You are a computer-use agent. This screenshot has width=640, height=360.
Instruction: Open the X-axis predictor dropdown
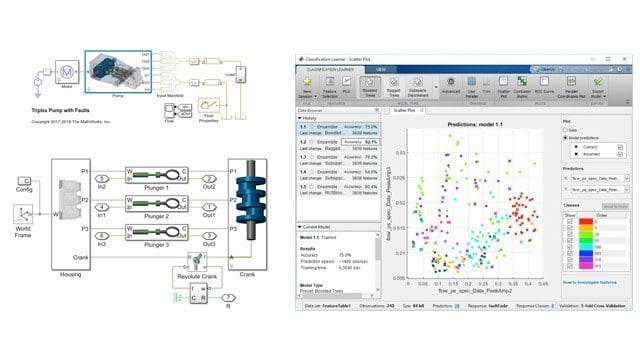click(x=599, y=178)
